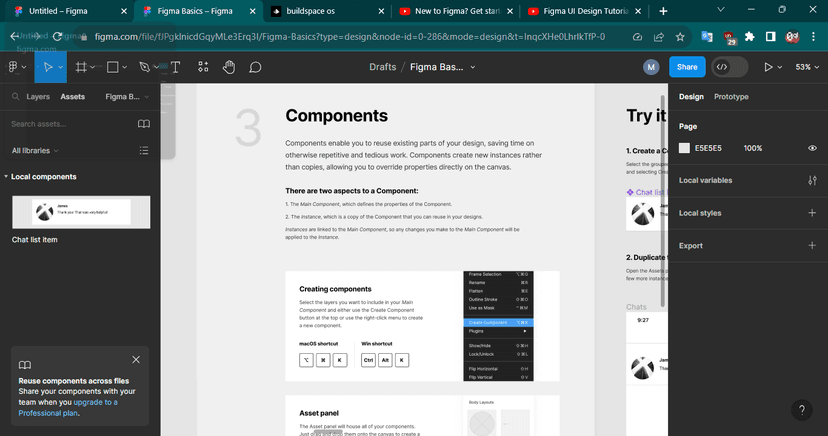828x436 pixels.
Task: Open the Resources tool
Action: tap(203, 67)
